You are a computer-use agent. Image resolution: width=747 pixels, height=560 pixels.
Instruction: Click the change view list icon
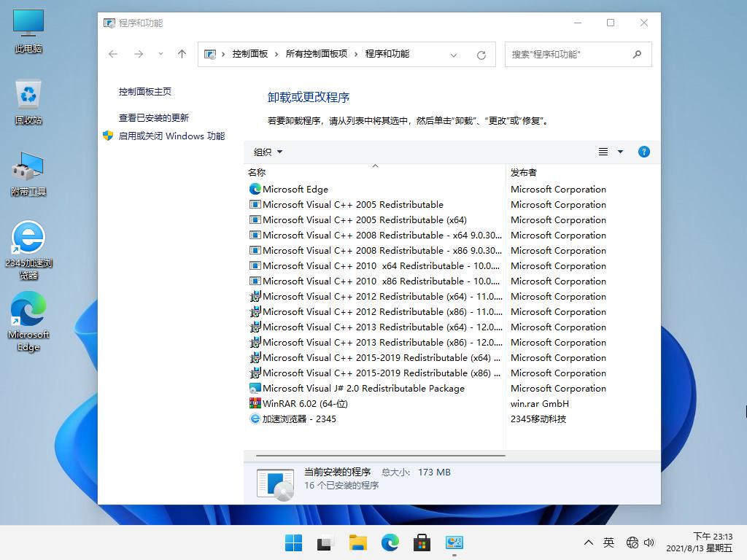(x=603, y=152)
